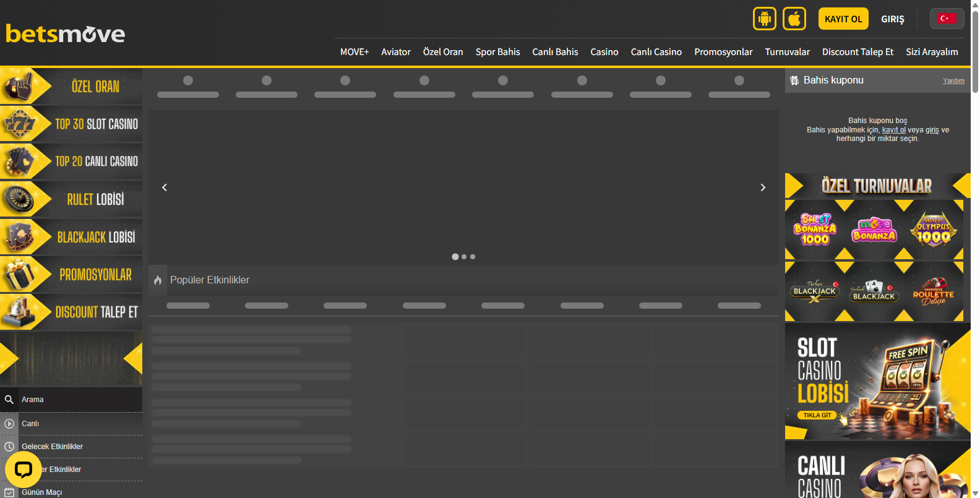Download the iOS app via the Apple icon

pos(794,19)
